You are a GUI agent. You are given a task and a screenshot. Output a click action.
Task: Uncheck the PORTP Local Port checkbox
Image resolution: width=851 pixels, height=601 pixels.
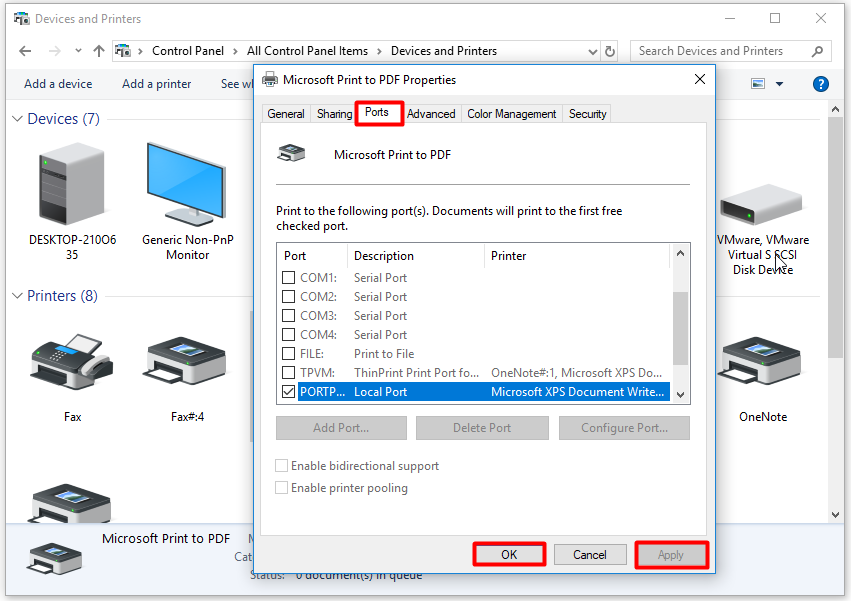288,392
